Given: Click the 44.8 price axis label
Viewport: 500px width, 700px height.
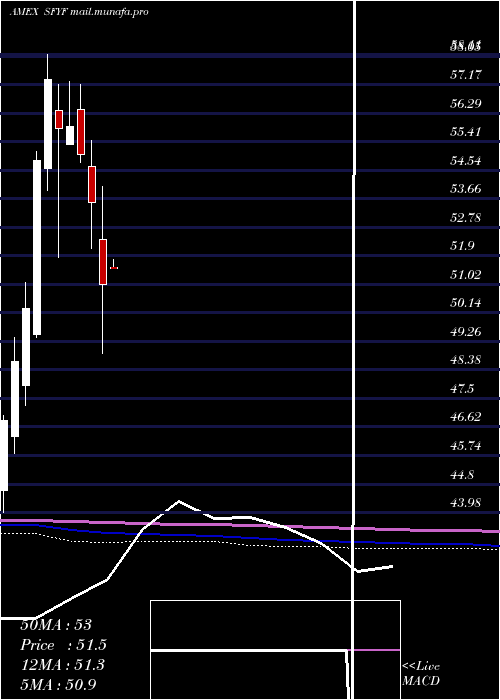Looking at the screenshot, I should (462, 474).
